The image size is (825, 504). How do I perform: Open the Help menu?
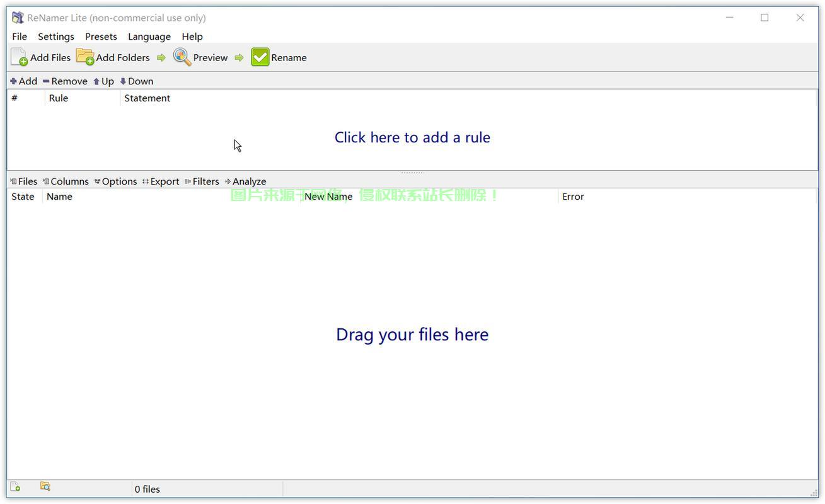(192, 37)
